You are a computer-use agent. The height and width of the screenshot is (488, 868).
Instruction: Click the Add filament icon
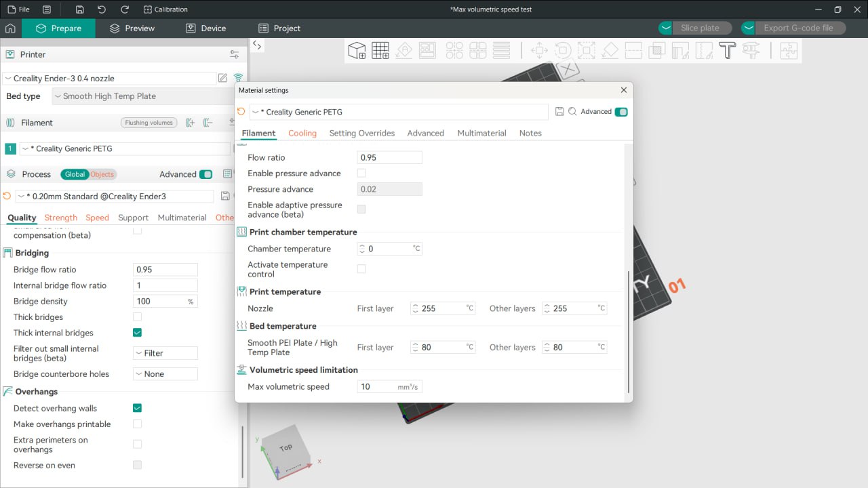pyautogui.click(x=190, y=123)
